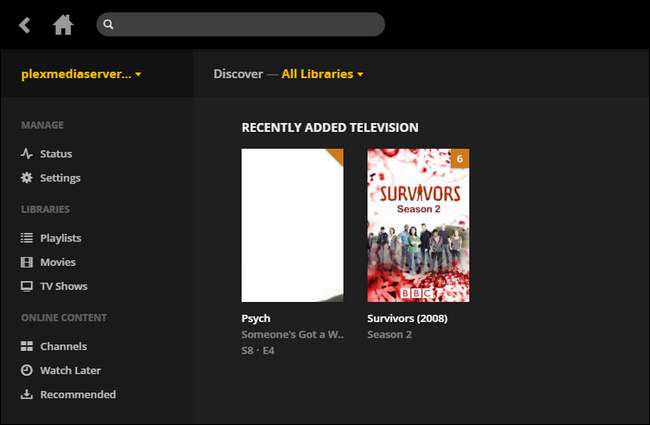Click the S8 · E4 episode label
650x425 pixels.
click(258, 351)
